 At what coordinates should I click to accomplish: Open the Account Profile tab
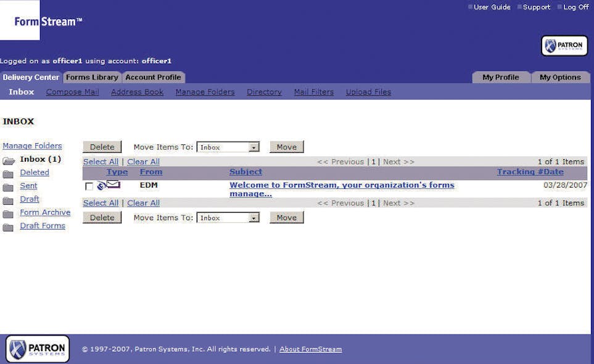click(153, 77)
